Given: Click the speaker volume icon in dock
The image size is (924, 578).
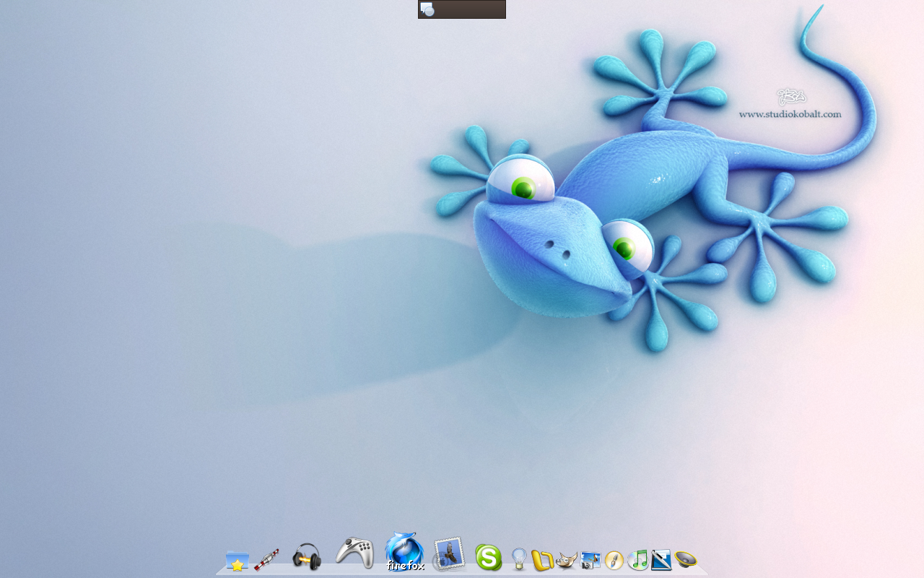Looking at the screenshot, I should 686,559.
